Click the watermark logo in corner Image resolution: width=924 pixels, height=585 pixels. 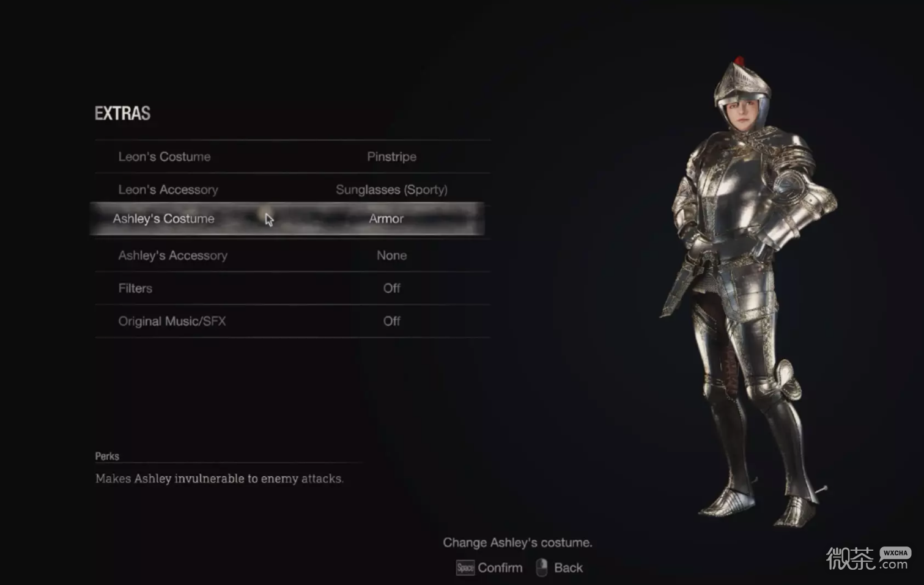coord(868,559)
